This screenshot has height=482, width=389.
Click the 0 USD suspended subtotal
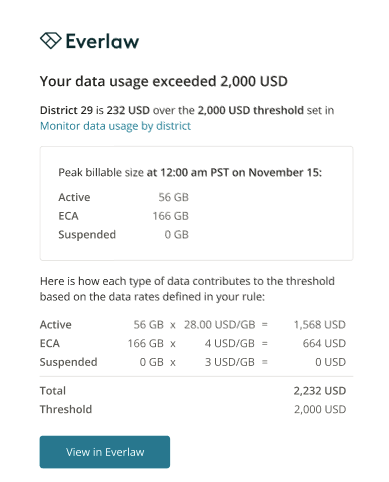(x=331, y=362)
